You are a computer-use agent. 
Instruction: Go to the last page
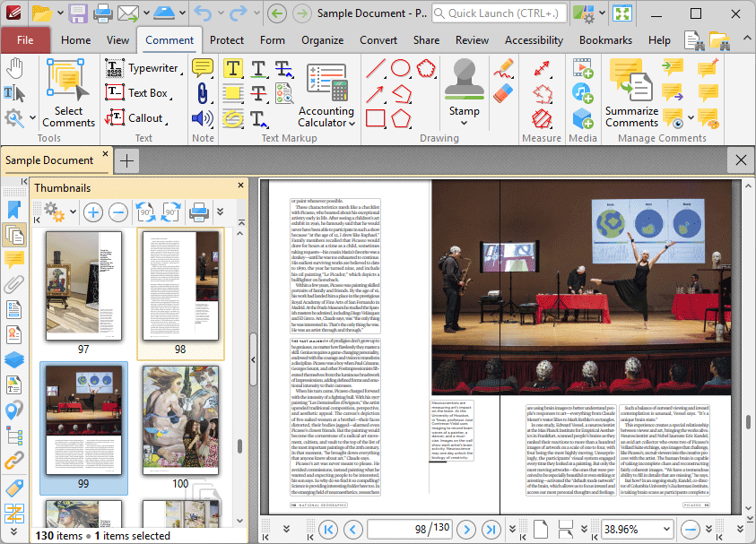tap(491, 529)
